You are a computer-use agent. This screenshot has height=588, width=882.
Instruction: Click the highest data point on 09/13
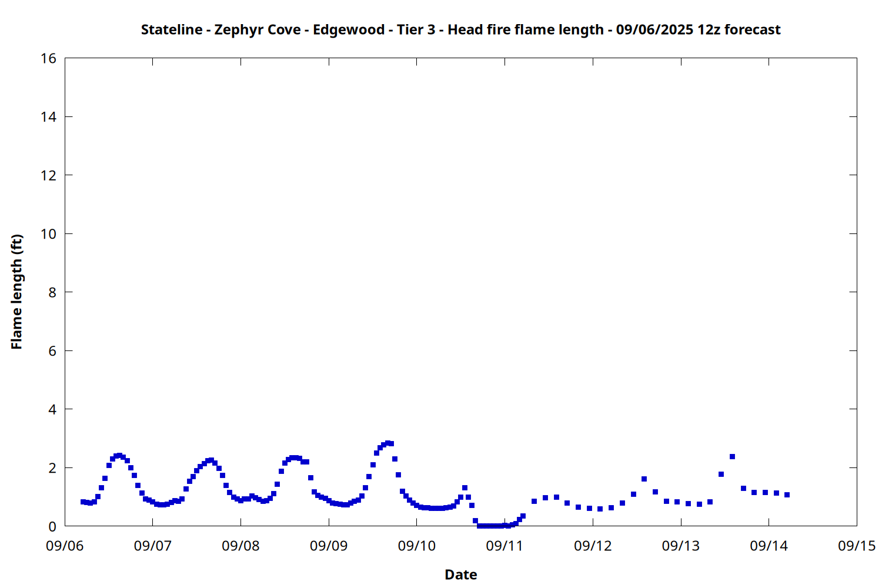tap(732, 456)
